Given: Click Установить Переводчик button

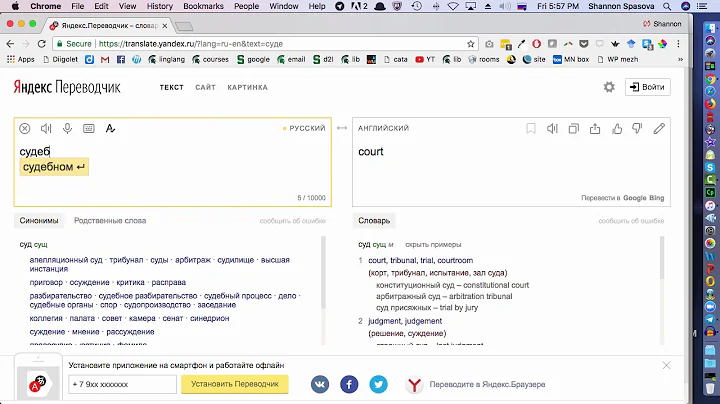Looking at the screenshot, I should 235,384.
